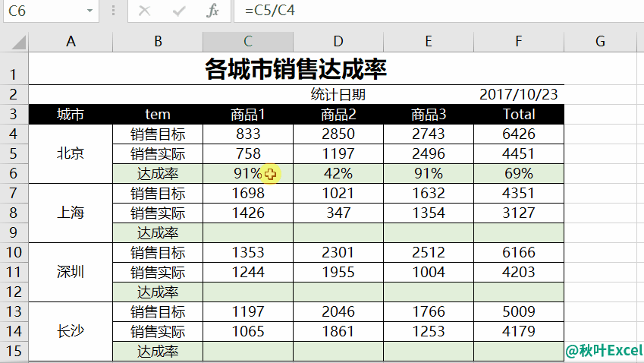Click header cell 商品1
This screenshot has height=363, width=644.
click(248, 114)
